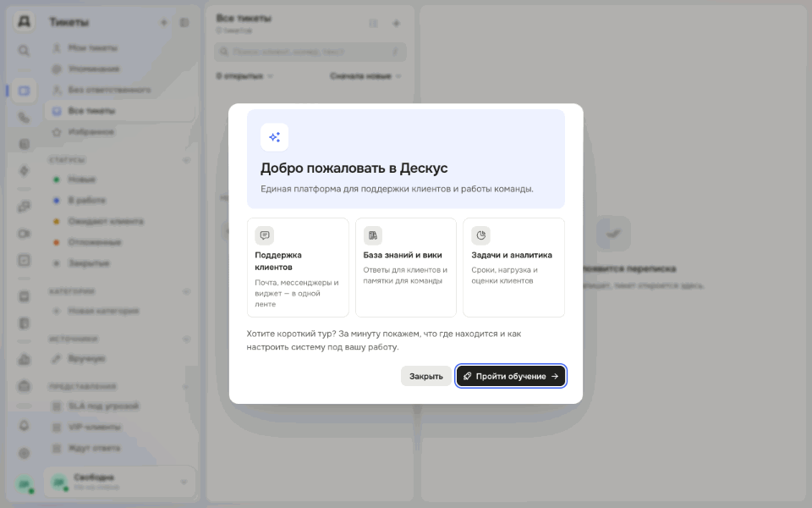Open Упоминания in the sidebar
The width and height of the screenshot is (812, 508).
pos(119,69)
